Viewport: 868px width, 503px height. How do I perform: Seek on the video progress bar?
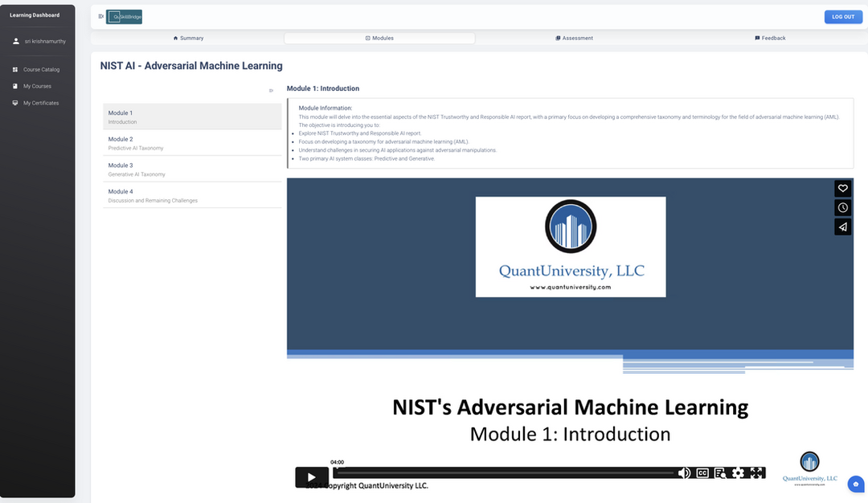point(506,473)
